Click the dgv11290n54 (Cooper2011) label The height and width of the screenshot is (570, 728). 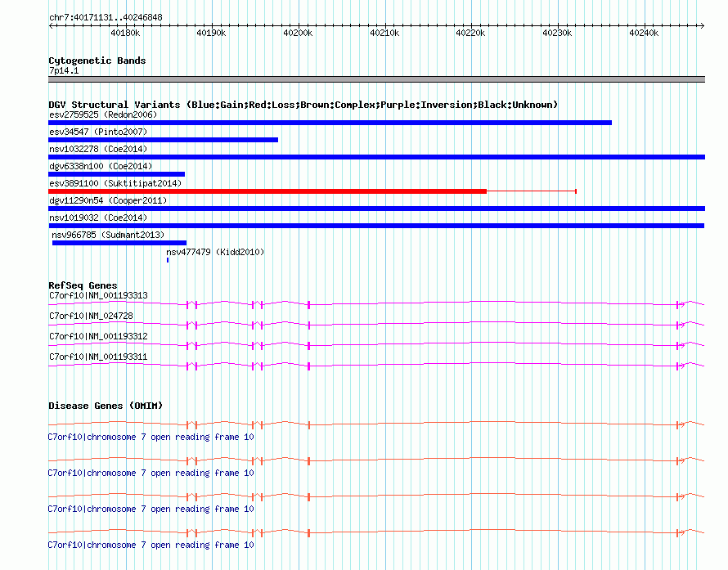click(x=108, y=200)
